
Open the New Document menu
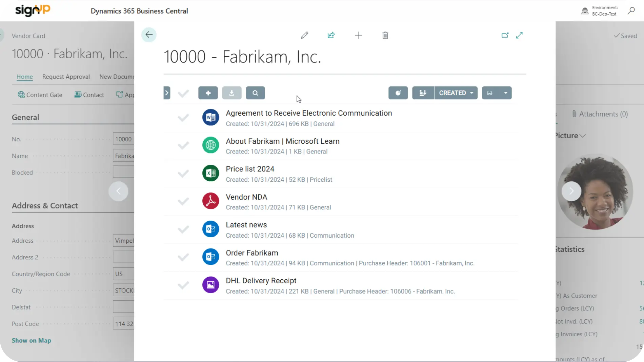(x=117, y=77)
